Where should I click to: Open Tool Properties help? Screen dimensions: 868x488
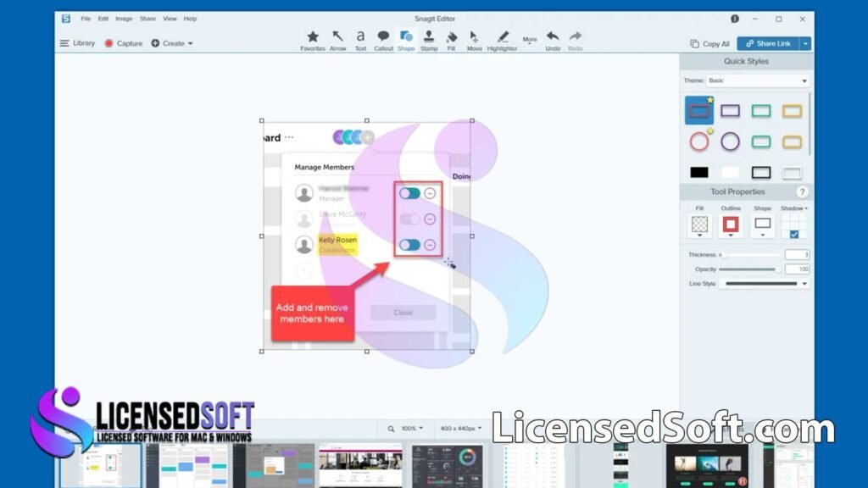(x=802, y=191)
